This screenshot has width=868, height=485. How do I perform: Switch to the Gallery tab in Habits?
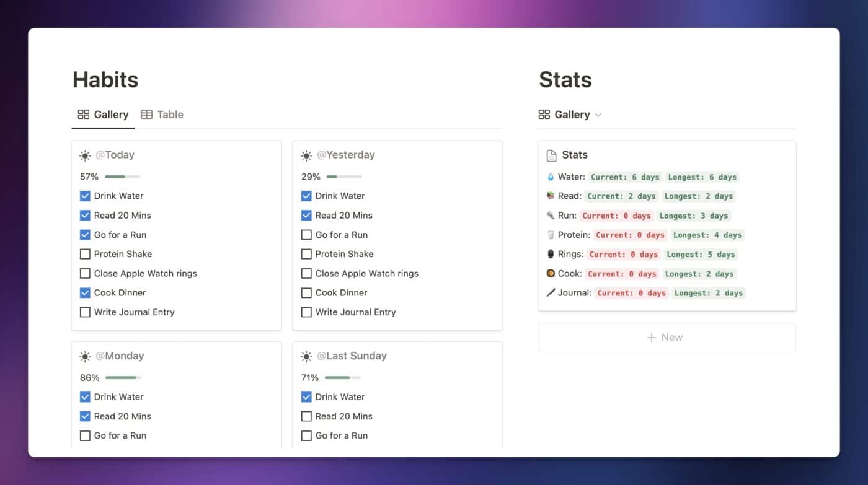tap(103, 115)
